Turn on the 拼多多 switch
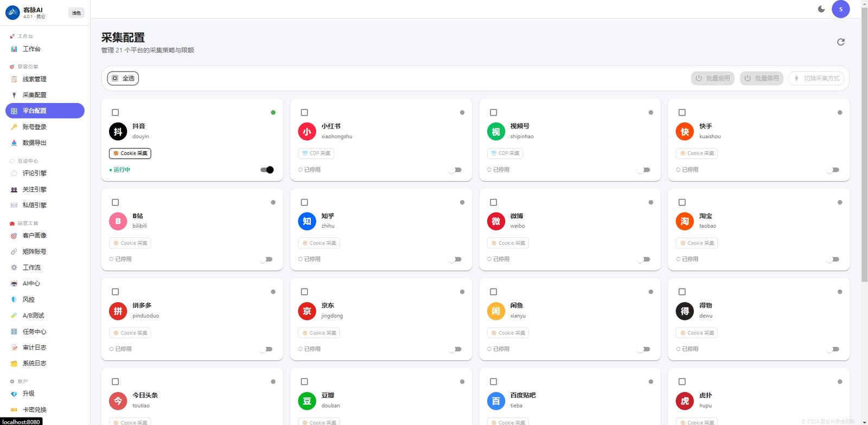Viewport: 868px width, 425px height. coord(266,349)
